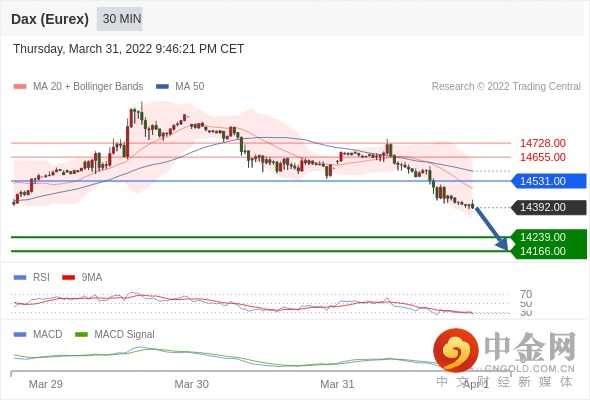Viewport: 590px width, 400px height.
Task: Click the Mar 29 date axis label
Action: point(46,384)
